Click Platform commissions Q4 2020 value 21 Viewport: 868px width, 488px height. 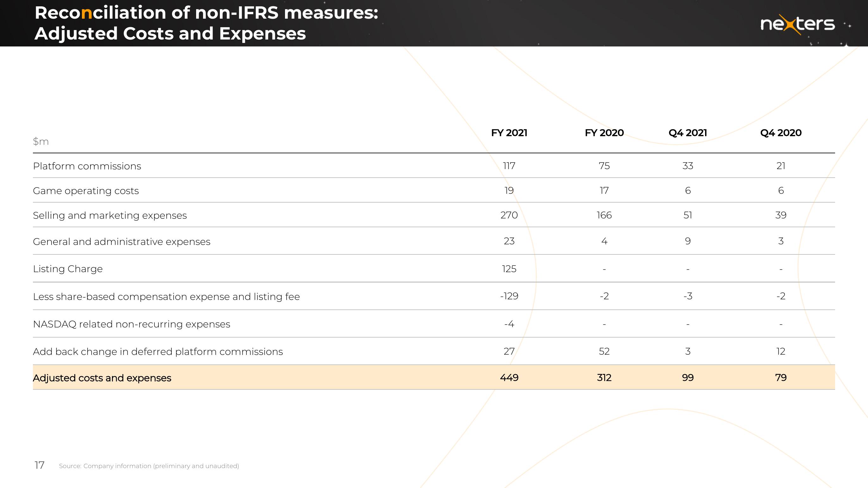coord(781,166)
